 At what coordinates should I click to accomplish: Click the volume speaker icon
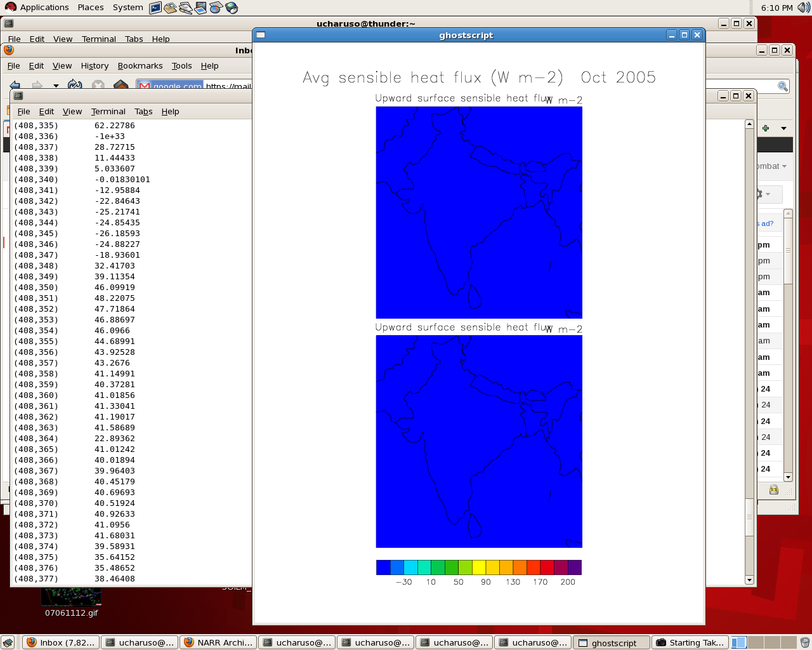(803, 8)
